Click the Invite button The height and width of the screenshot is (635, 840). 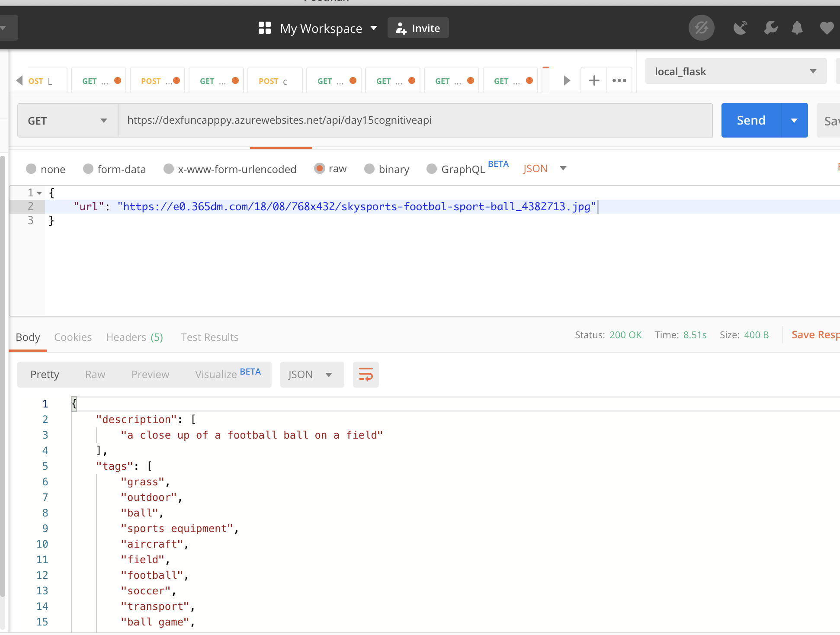(x=418, y=28)
